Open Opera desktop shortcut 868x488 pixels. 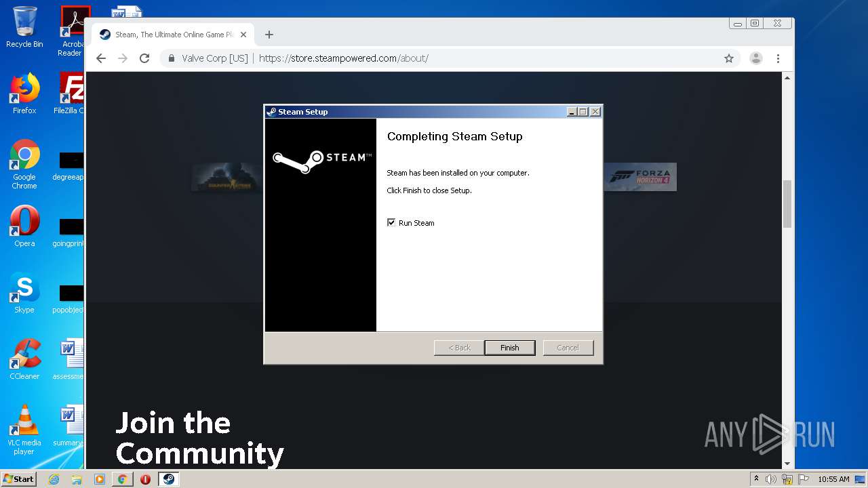point(24,226)
